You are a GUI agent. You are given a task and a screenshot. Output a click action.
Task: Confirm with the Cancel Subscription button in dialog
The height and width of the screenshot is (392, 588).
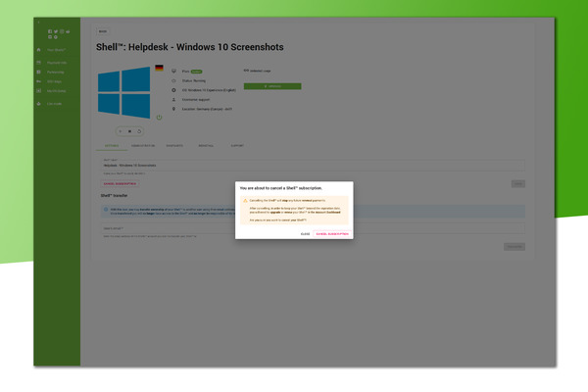(x=331, y=234)
